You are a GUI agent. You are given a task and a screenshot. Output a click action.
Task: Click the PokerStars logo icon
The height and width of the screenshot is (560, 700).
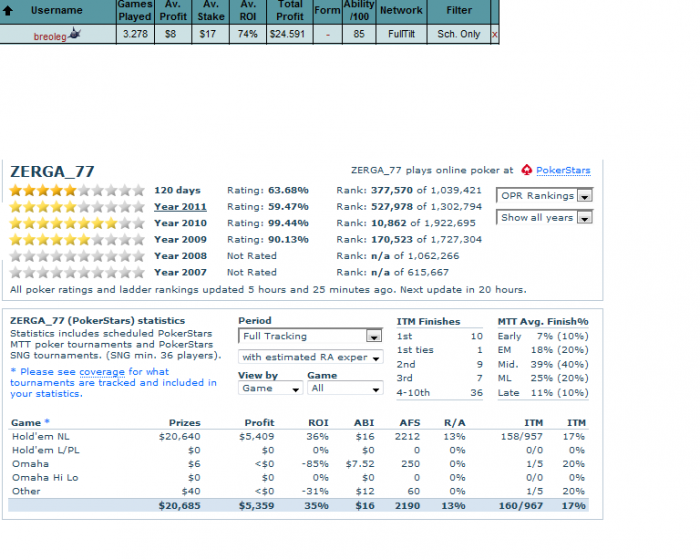(527, 171)
